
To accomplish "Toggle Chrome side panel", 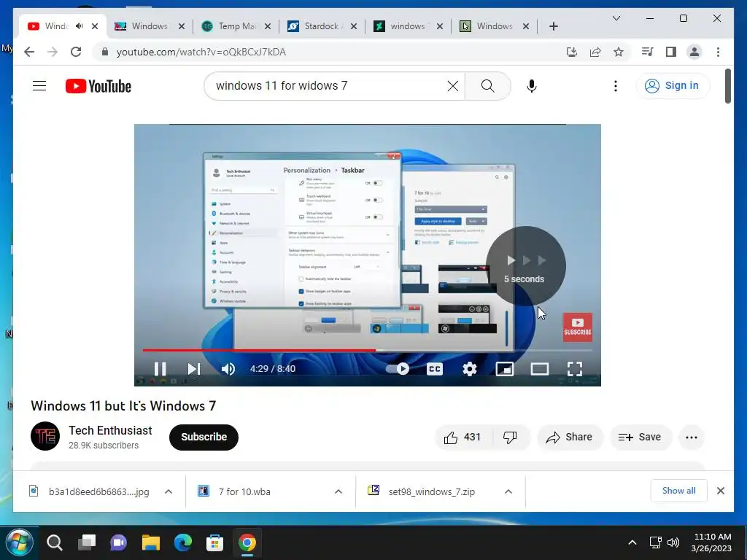I will (x=671, y=52).
